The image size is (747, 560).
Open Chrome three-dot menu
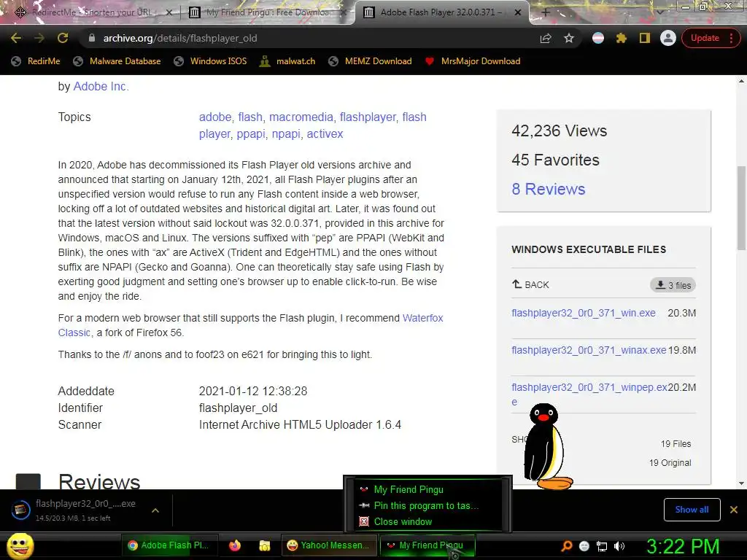point(731,38)
